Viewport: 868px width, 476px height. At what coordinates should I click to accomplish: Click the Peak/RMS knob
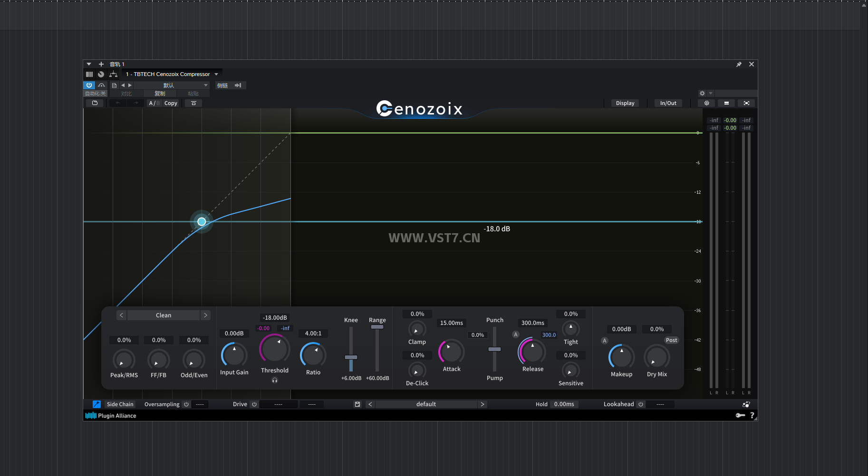[x=124, y=360]
